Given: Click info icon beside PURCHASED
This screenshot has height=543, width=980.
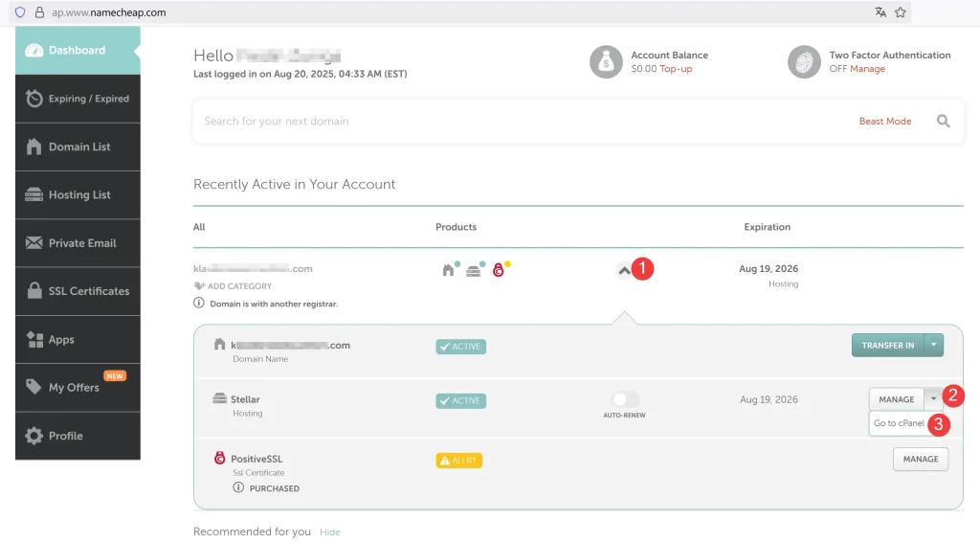Looking at the screenshot, I should pos(238,487).
